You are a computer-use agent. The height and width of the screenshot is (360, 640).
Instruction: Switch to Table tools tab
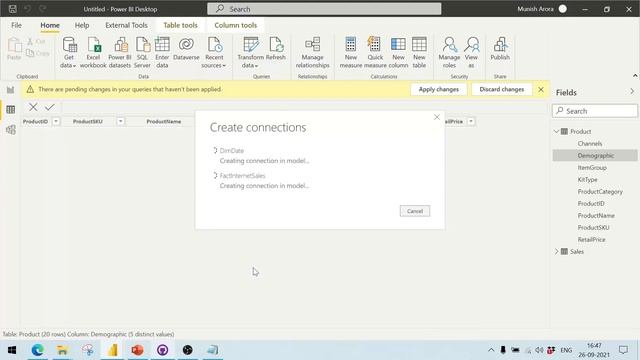click(x=180, y=25)
